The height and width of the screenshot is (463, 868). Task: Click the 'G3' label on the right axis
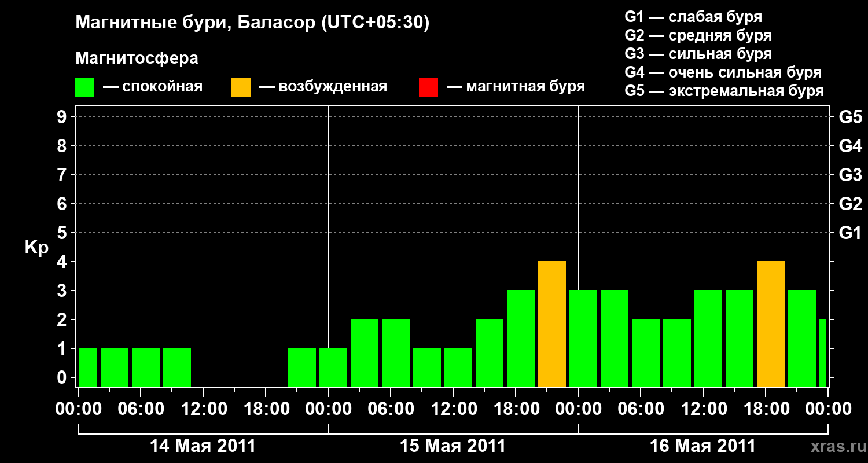tap(851, 175)
